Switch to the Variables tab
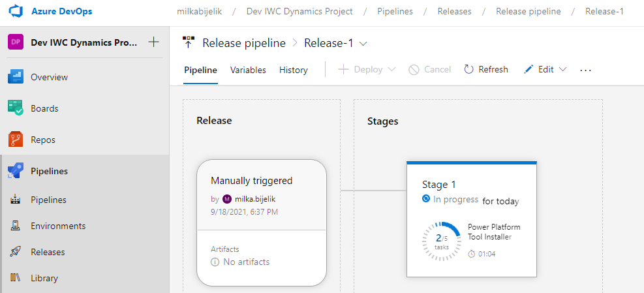644x293 pixels. [x=248, y=70]
